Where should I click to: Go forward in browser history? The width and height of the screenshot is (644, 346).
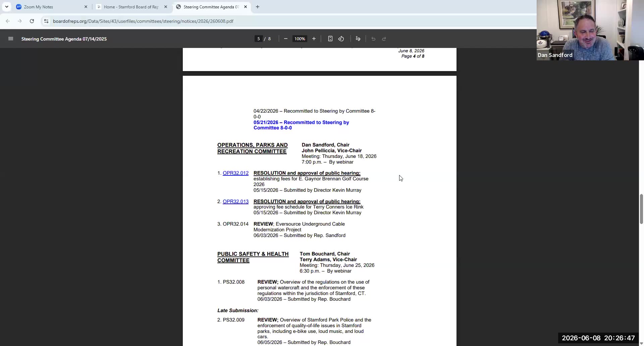tap(20, 21)
